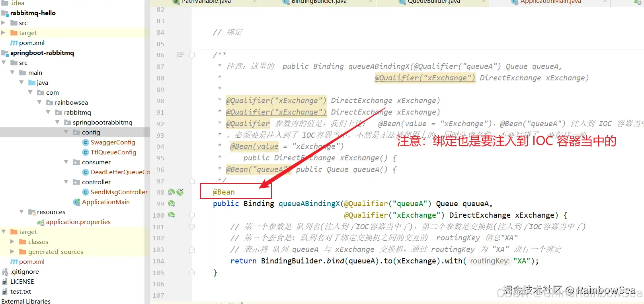Image resolution: width=644 pixels, height=304 pixels.
Task: Click line number 104 in gutter
Action: tap(158, 261)
